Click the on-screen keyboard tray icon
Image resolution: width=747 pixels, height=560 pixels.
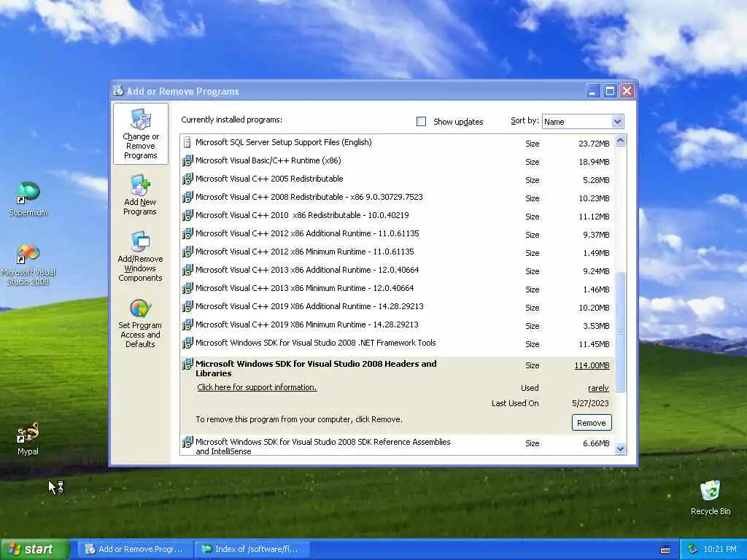coord(665,550)
